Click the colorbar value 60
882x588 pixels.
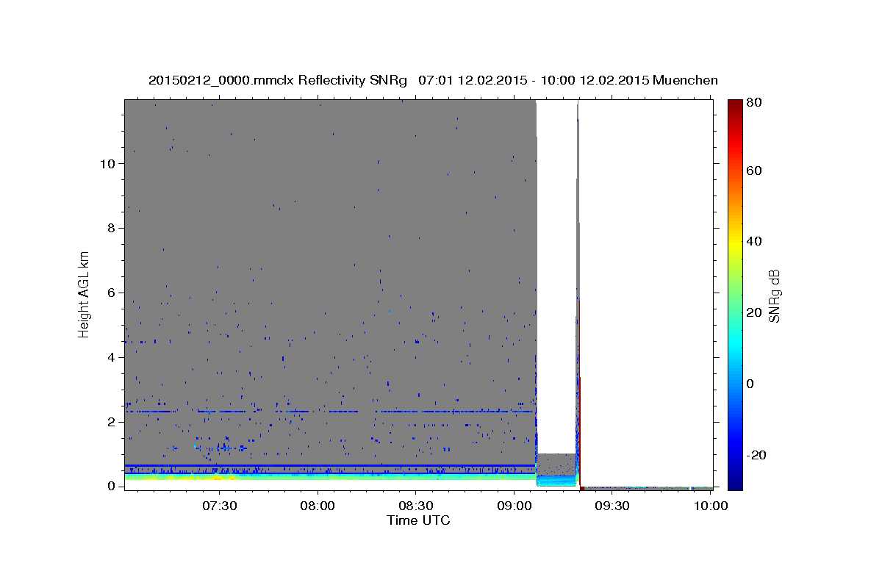(753, 171)
